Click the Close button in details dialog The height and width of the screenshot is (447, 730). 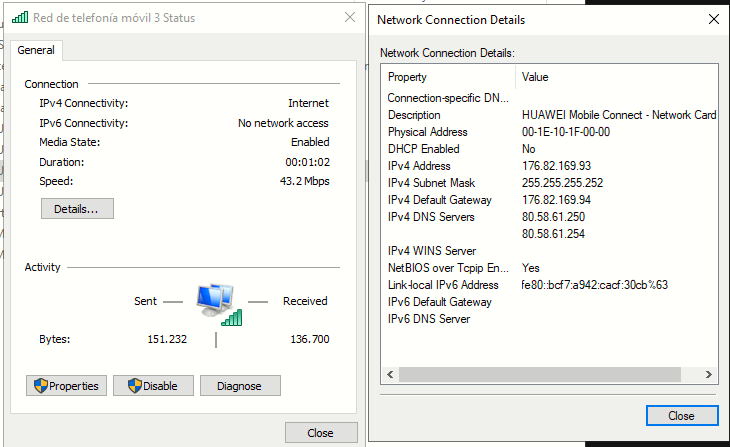(682, 415)
